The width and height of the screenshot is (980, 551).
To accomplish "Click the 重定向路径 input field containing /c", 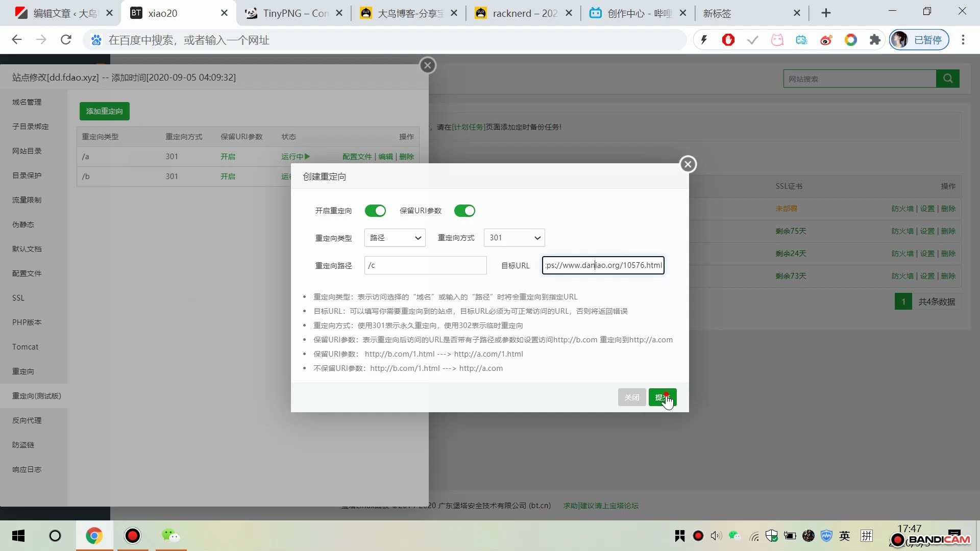I will click(x=425, y=265).
